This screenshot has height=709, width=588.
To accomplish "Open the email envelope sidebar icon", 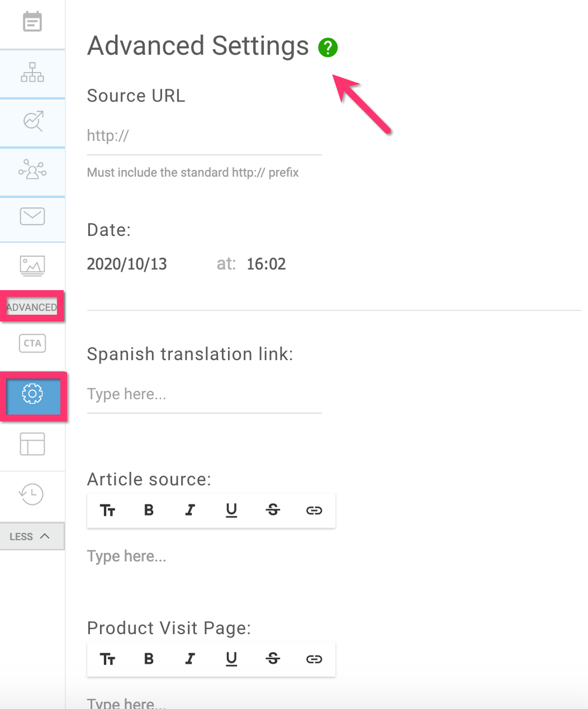I will (x=32, y=217).
